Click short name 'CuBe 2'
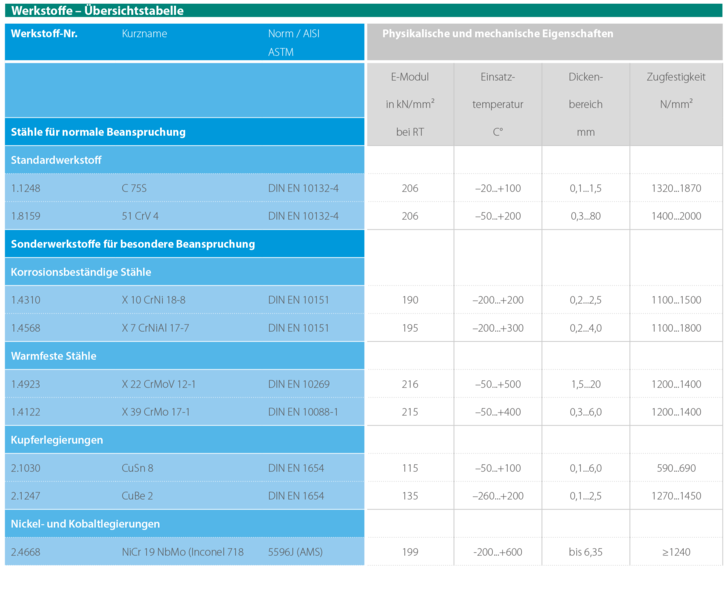The image size is (728, 600). (137, 496)
